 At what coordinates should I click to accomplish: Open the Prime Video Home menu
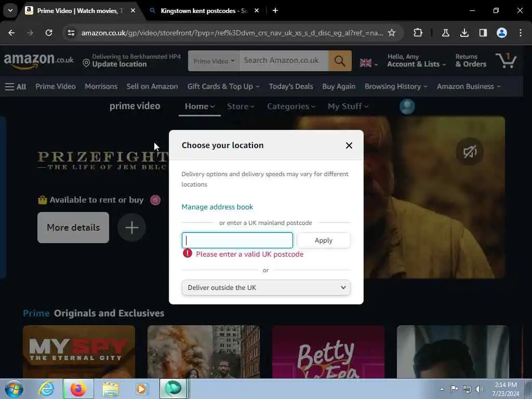199,107
